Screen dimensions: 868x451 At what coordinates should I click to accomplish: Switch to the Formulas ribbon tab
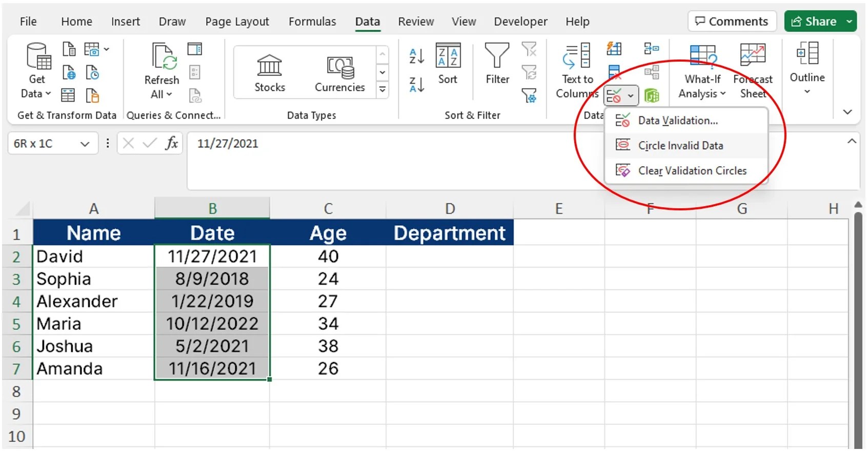(x=312, y=22)
